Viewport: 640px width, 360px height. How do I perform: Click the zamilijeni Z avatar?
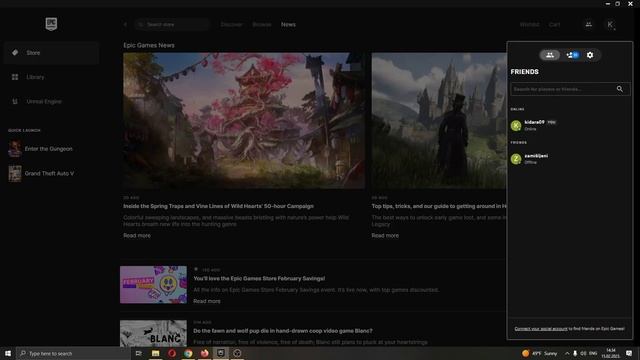pyautogui.click(x=516, y=159)
